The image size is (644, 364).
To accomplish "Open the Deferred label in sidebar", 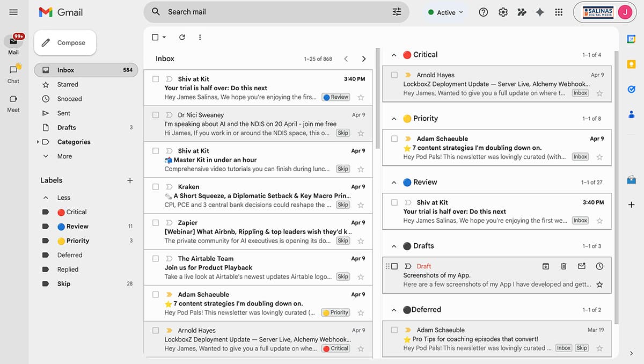I will pos(86,255).
